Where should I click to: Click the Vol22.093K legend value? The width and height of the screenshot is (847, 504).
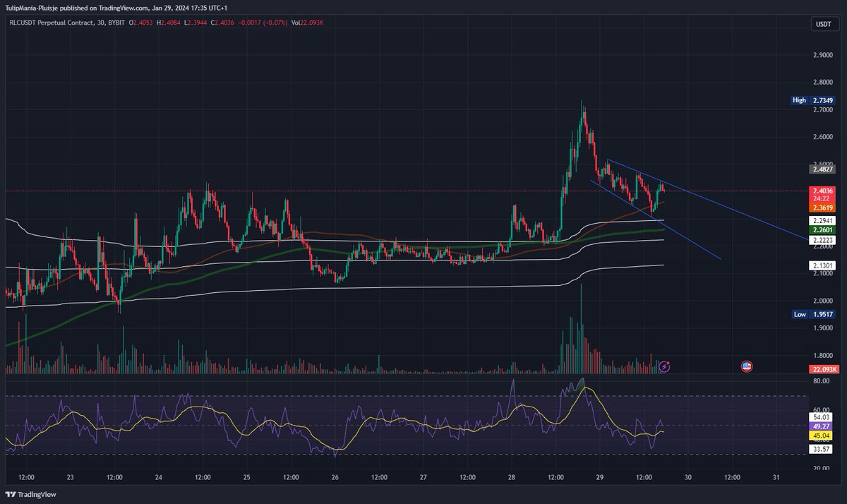tap(308, 22)
